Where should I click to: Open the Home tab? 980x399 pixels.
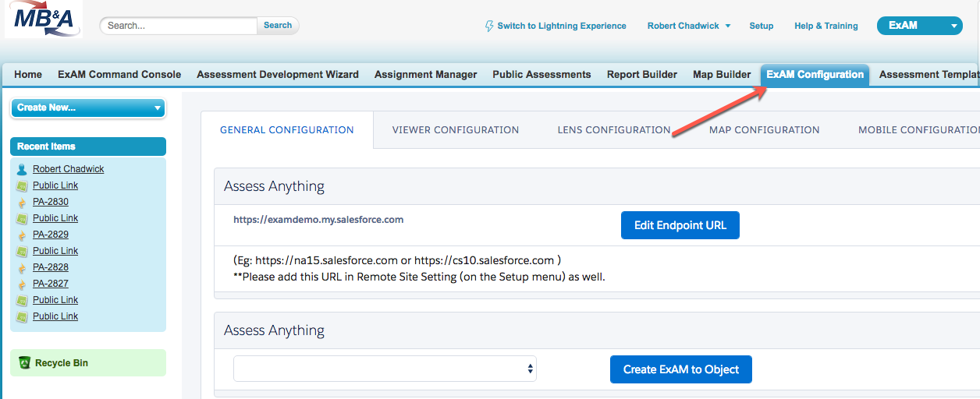(28, 75)
